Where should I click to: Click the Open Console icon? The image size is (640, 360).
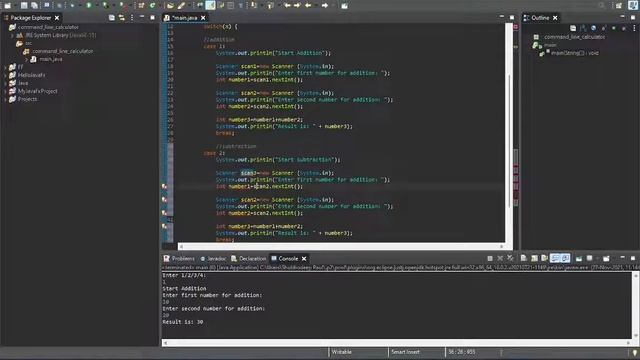pyautogui.click(x=607, y=258)
